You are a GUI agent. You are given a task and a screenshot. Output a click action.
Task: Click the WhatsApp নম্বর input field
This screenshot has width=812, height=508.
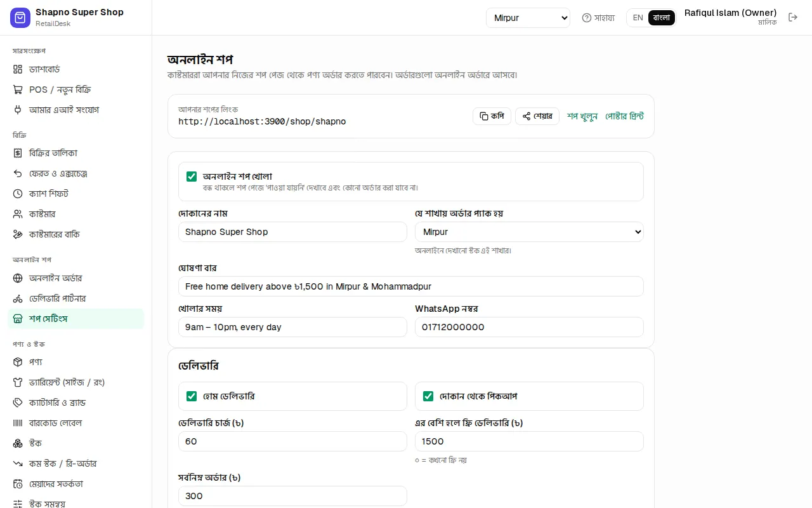(529, 327)
